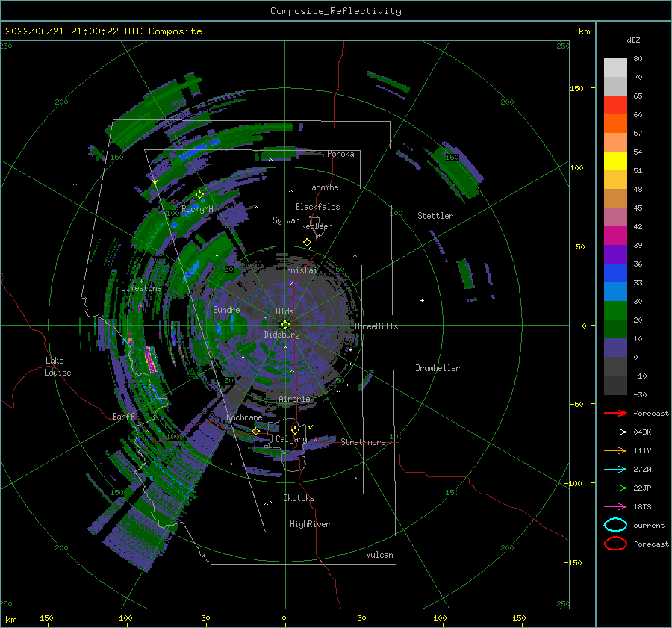This screenshot has height=628, width=672.
Task: Select the RedDeer city label
Action: click(x=317, y=226)
